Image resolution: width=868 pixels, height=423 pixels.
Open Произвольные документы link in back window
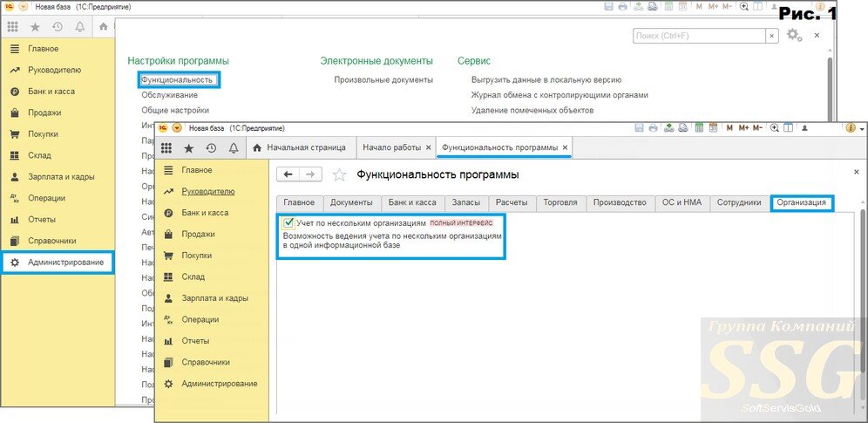pyautogui.click(x=383, y=79)
